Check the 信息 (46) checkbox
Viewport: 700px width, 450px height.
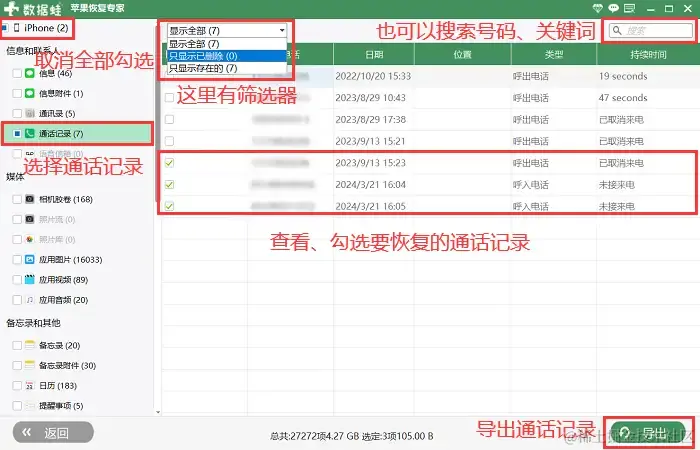click(17, 73)
